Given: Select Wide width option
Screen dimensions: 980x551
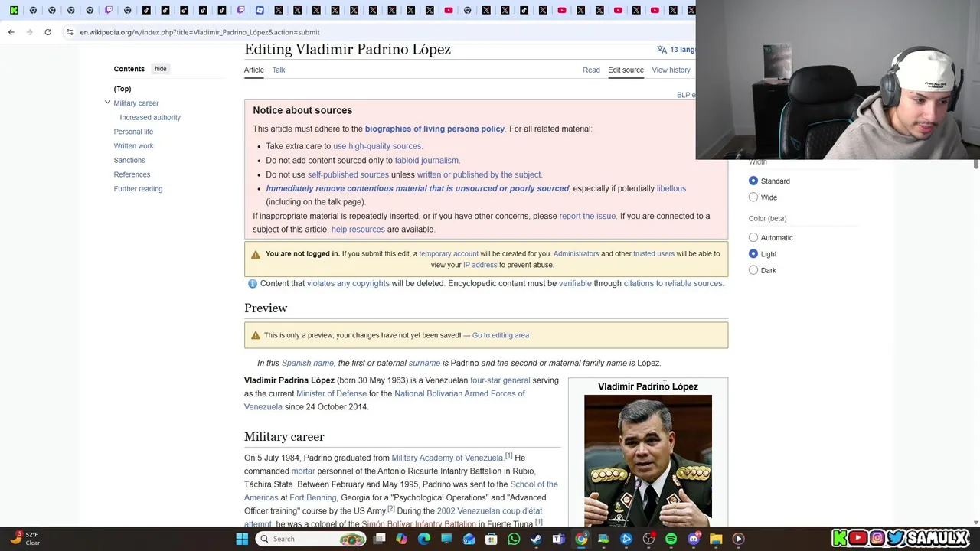Looking at the screenshot, I should [x=753, y=197].
